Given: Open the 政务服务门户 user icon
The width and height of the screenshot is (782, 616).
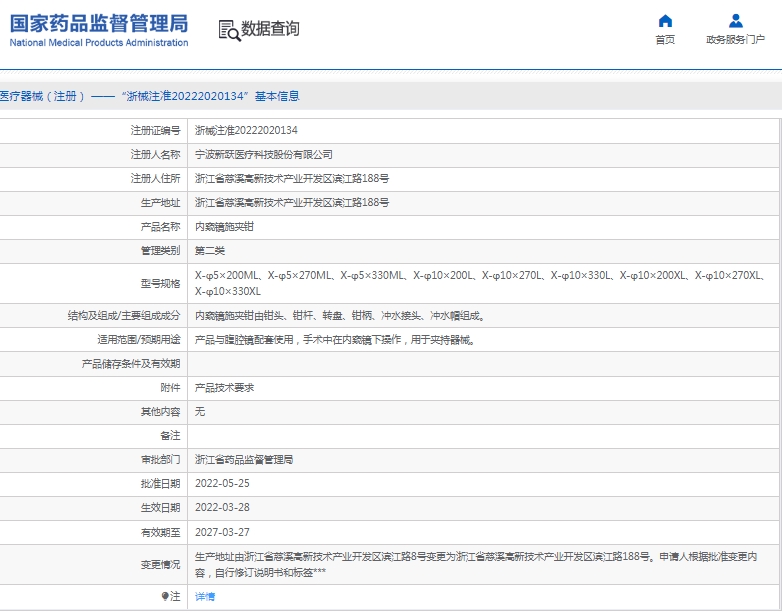Looking at the screenshot, I should click(x=736, y=21).
